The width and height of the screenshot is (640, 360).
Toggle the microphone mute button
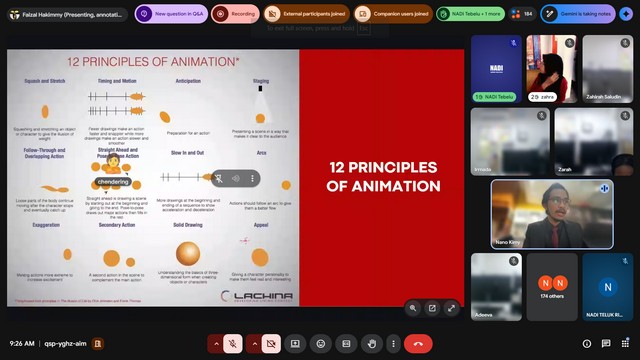233,344
